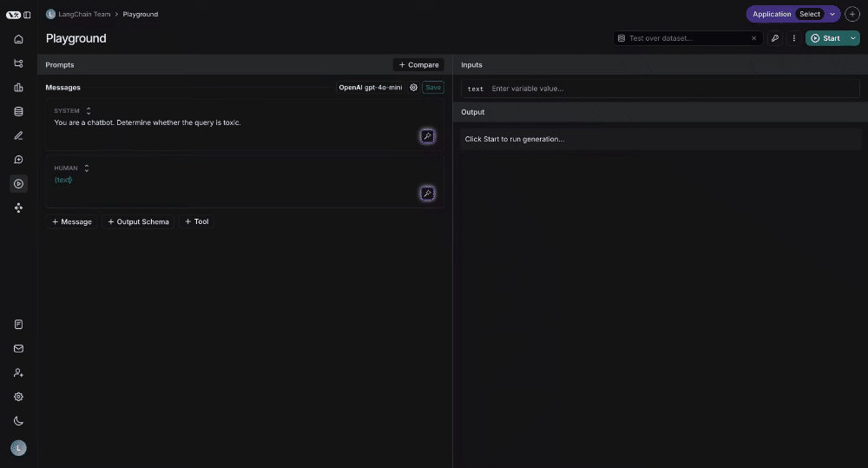This screenshot has height=468, width=868.
Task: Open the three-dot more options menu
Action: coord(794,38)
